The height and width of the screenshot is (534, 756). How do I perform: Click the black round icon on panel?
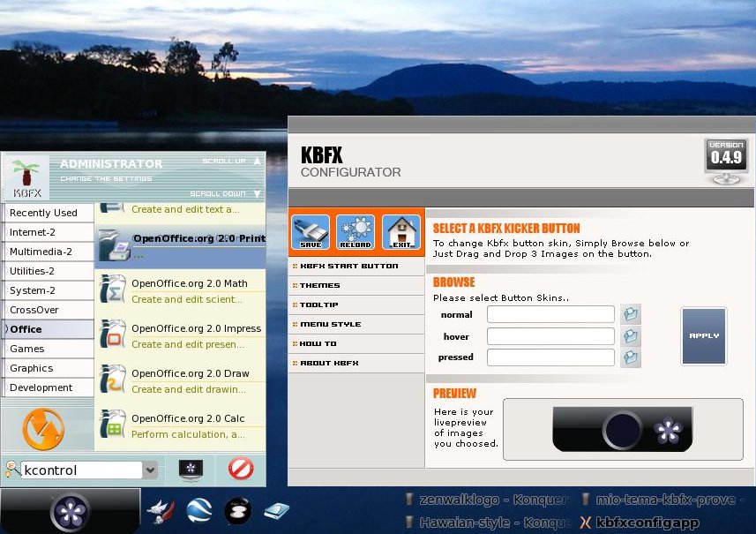[x=237, y=511]
